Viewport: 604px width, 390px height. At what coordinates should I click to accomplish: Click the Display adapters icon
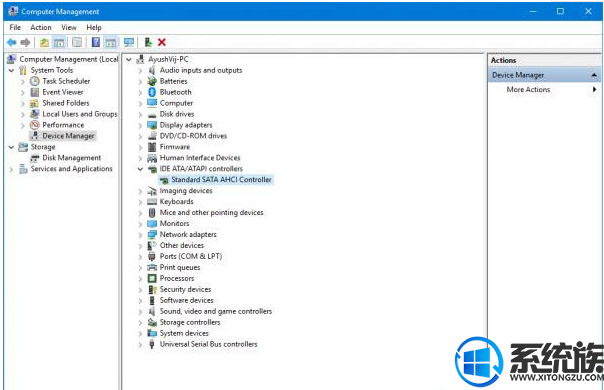click(152, 125)
